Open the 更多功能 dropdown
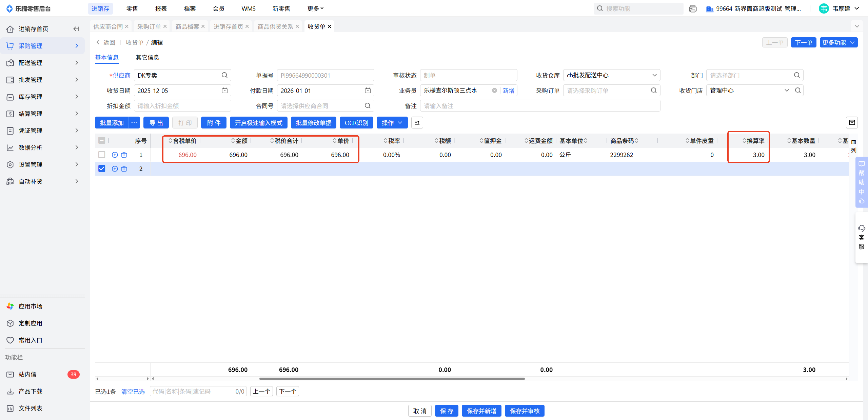The image size is (868, 420). pyautogui.click(x=839, y=42)
